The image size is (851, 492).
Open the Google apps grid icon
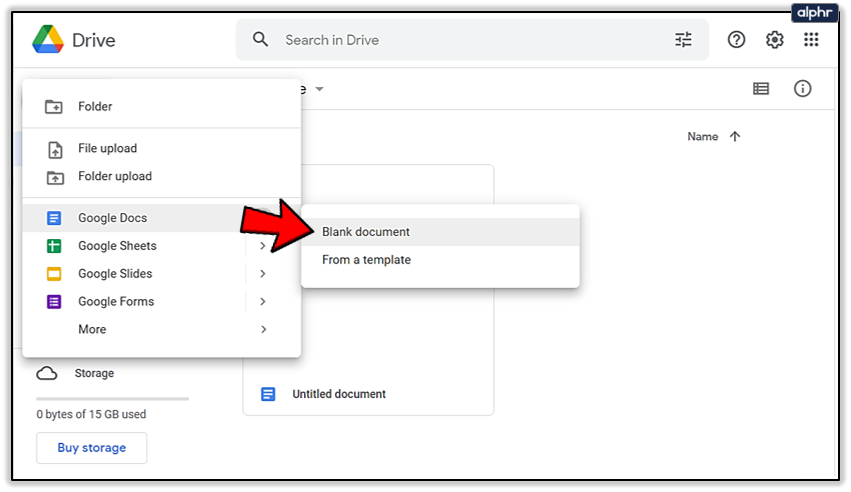(x=811, y=40)
